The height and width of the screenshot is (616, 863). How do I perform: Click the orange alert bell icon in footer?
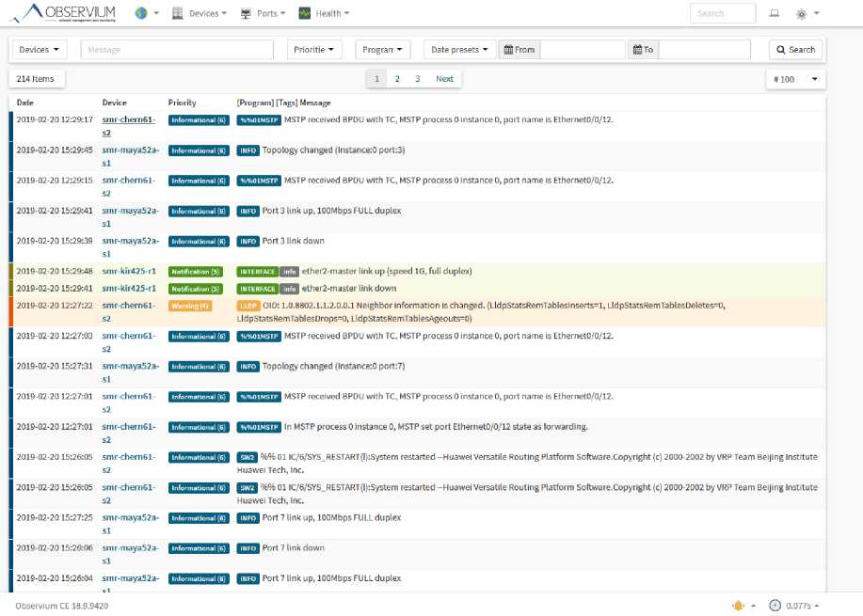[x=739, y=606]
